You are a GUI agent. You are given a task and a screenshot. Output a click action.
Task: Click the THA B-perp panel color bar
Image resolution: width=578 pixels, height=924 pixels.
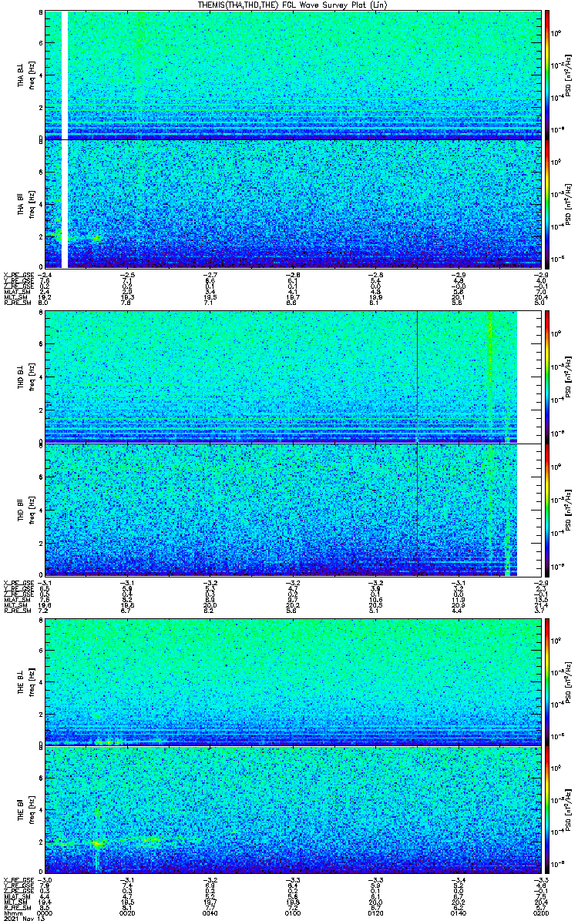pos(546,74)
